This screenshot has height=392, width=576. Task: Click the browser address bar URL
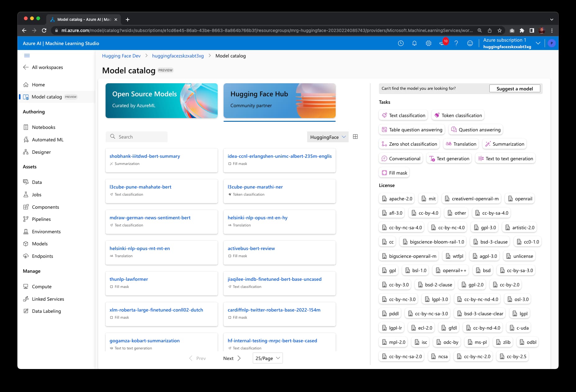pos(267,30)
